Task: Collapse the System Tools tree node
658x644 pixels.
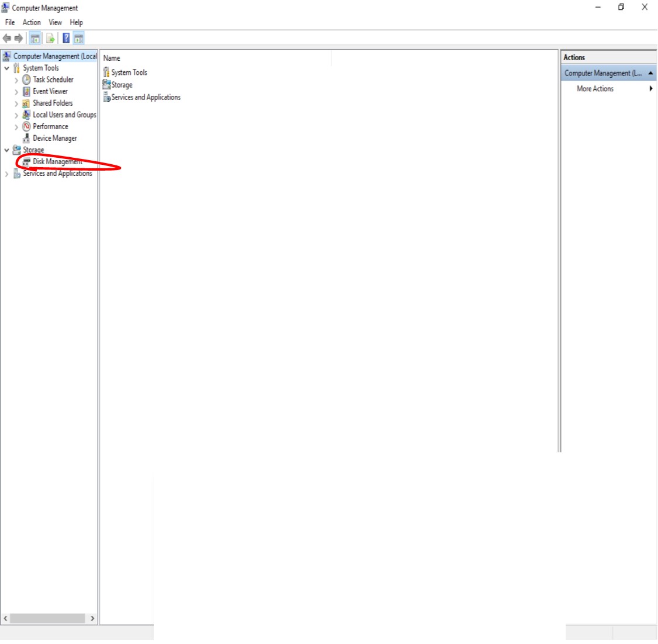Action: [x=6, y=68]
